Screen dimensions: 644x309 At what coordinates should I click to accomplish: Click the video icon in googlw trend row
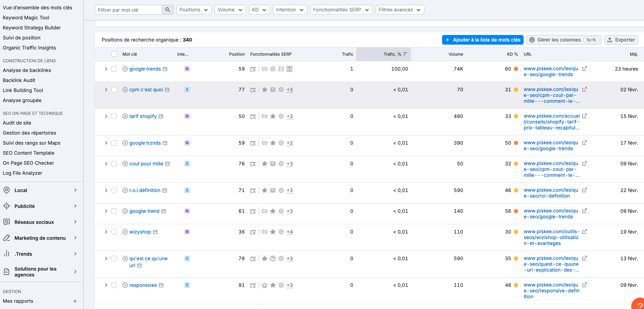281,211
